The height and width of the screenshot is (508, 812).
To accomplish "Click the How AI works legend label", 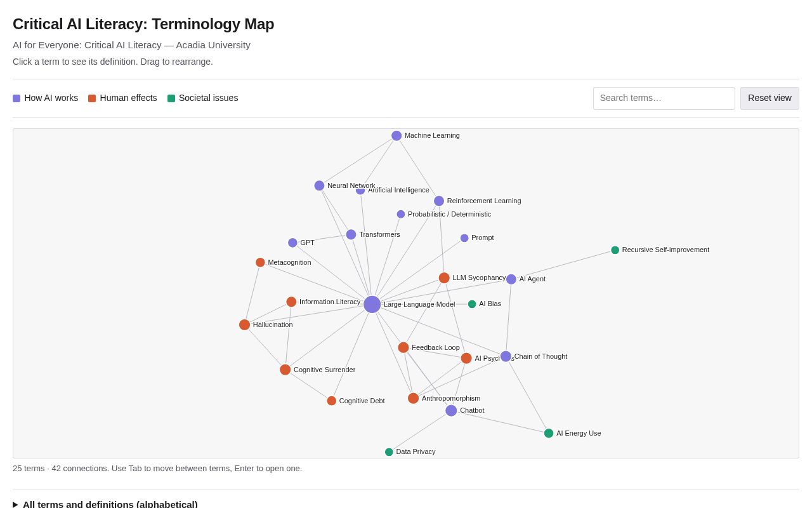I will coord(51,98).
